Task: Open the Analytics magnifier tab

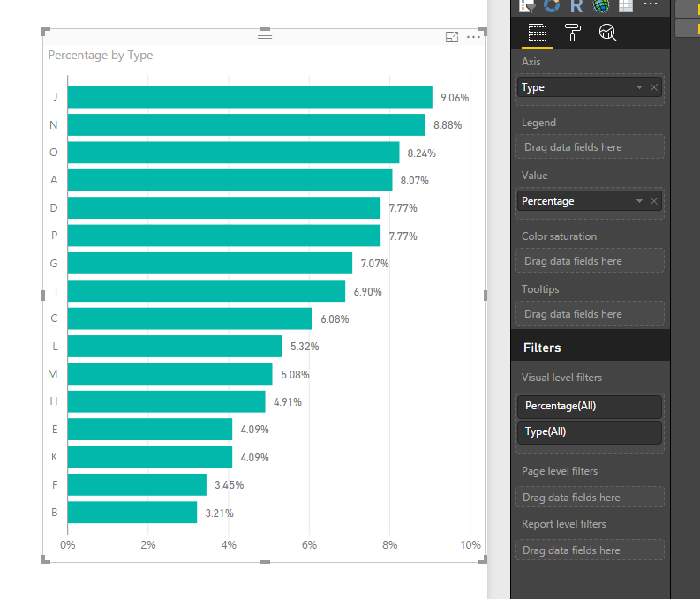Action: click(607, 33)
